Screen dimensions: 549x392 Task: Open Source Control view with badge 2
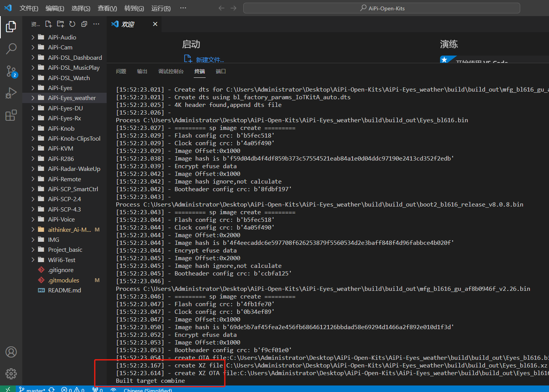(11, 71)
